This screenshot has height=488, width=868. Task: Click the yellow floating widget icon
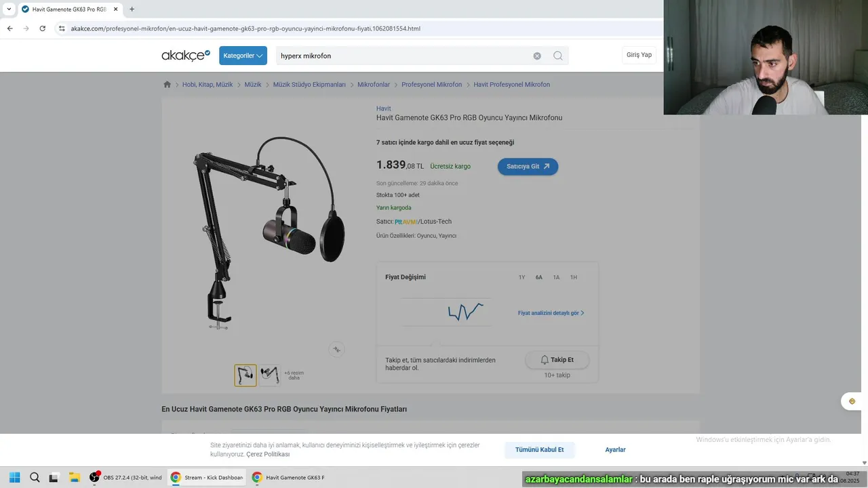[x=852, y=401]
